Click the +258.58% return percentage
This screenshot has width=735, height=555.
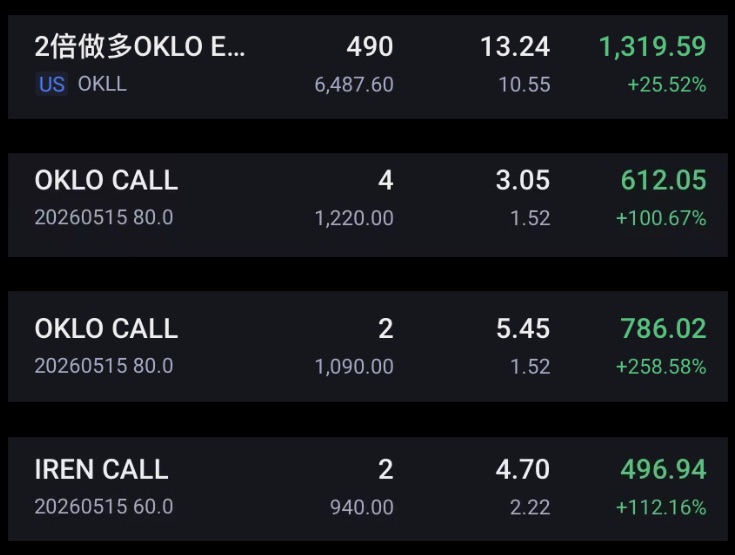[x=661, y=367]
